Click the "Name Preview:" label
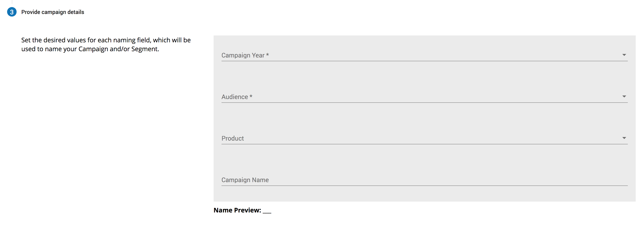The width and height of the screenshot is (644, 228). click(x=237, y=210)
